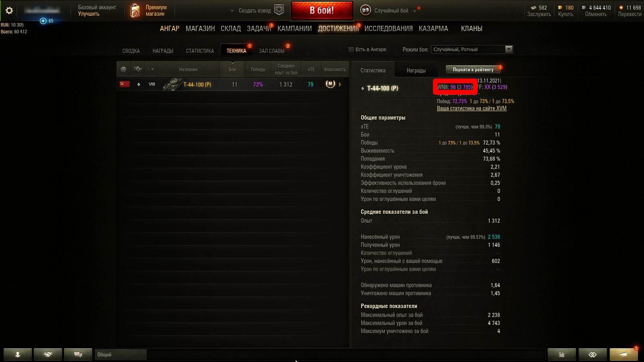This screenshot has width=644, height=362.
Task: Click the Перейти к рейтингу button
Action: (473, 69)
